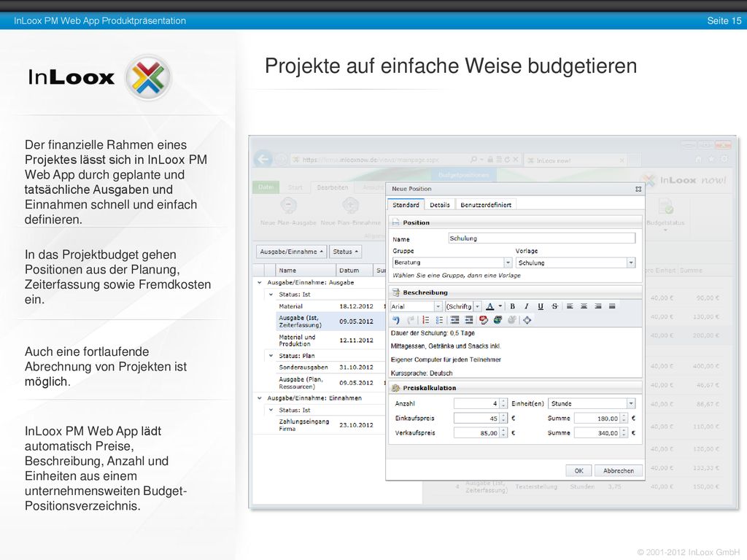Click the Status grouping button
This screenshot has height=560, width=747.
click(x=345, y=252)
